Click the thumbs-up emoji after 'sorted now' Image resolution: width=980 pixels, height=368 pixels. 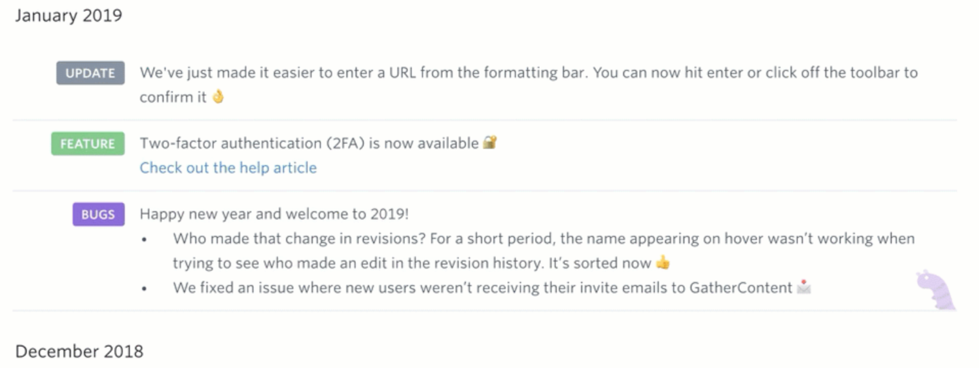pos(663,263)
